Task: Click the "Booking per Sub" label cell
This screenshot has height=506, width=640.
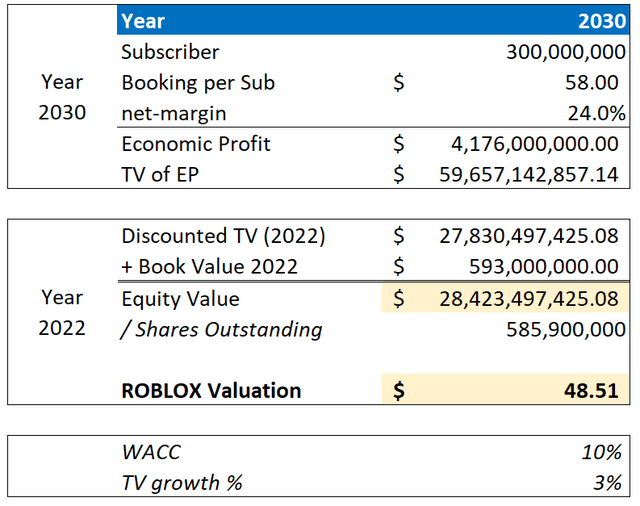Action: (198, 83)
